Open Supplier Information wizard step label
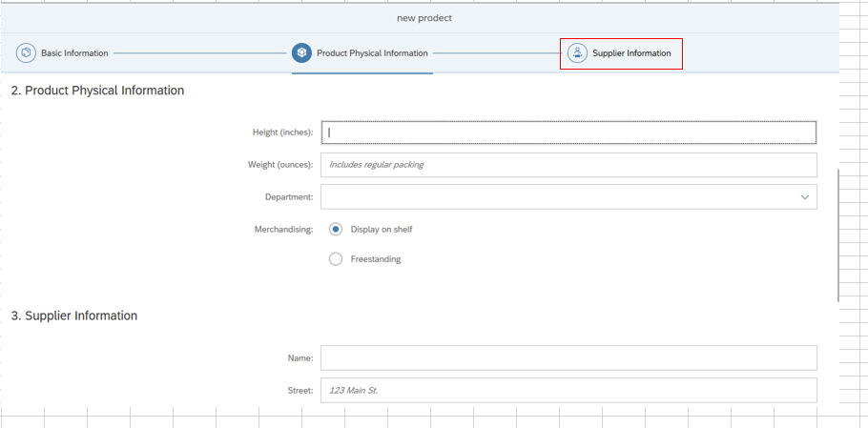 point(631,53)
